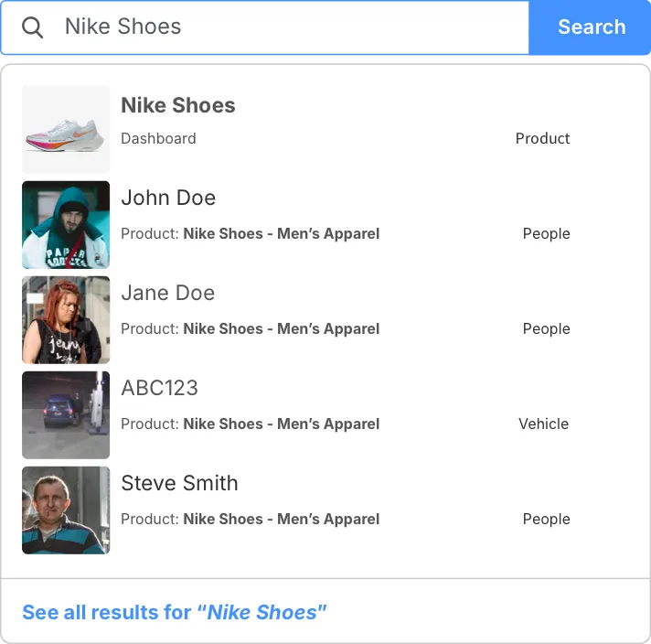Select the Steve Smith result name

180,483
